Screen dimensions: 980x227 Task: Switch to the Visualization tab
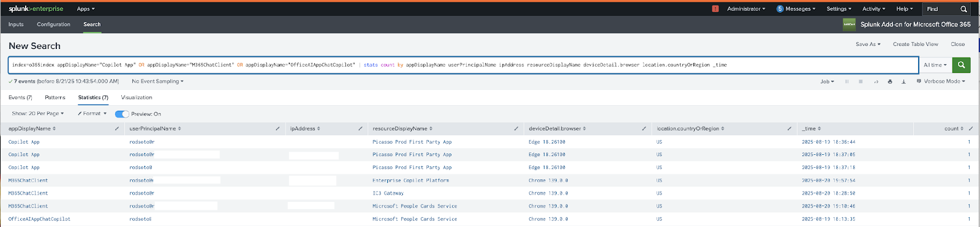(137, 97)
